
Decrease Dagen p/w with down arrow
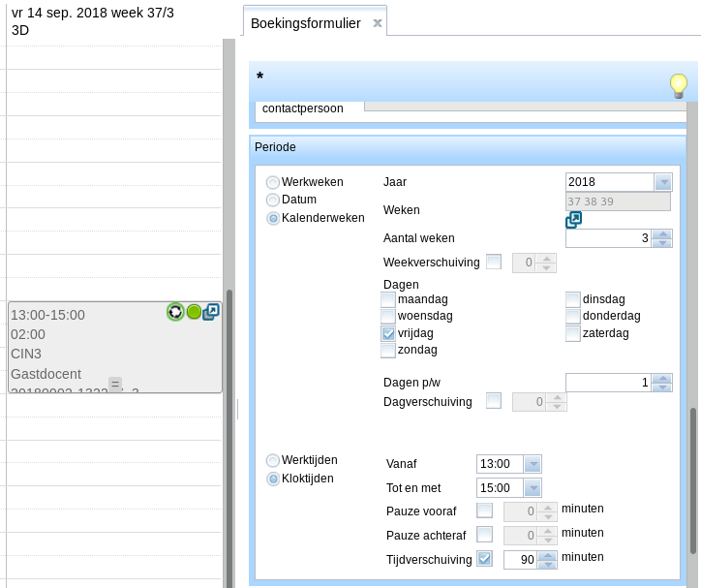(x=662, y=387)
